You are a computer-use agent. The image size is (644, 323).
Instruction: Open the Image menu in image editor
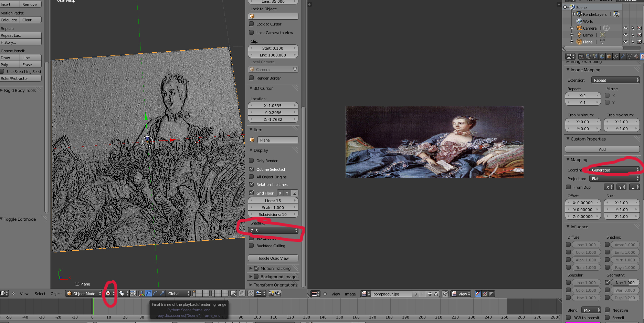click(350, 294)
